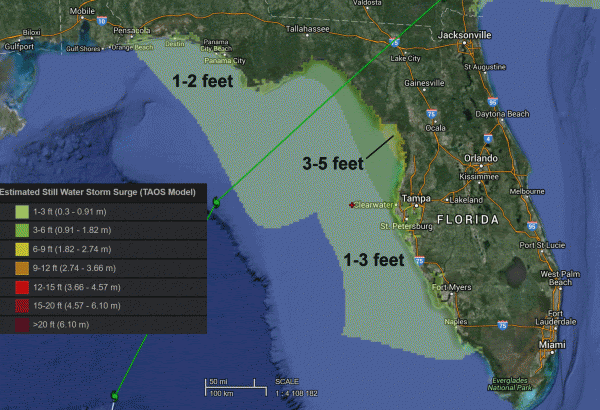Image resolution: width=600 pixels, height=410 pixels.
Task: Click the I-75 shield near Lake City
Action: point(394,42)
